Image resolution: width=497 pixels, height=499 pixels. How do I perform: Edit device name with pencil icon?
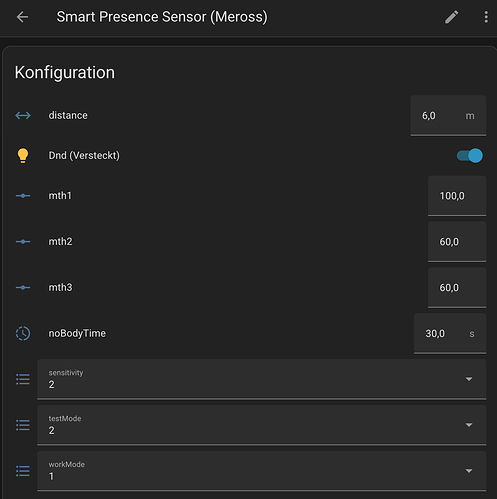click(452, 17)
